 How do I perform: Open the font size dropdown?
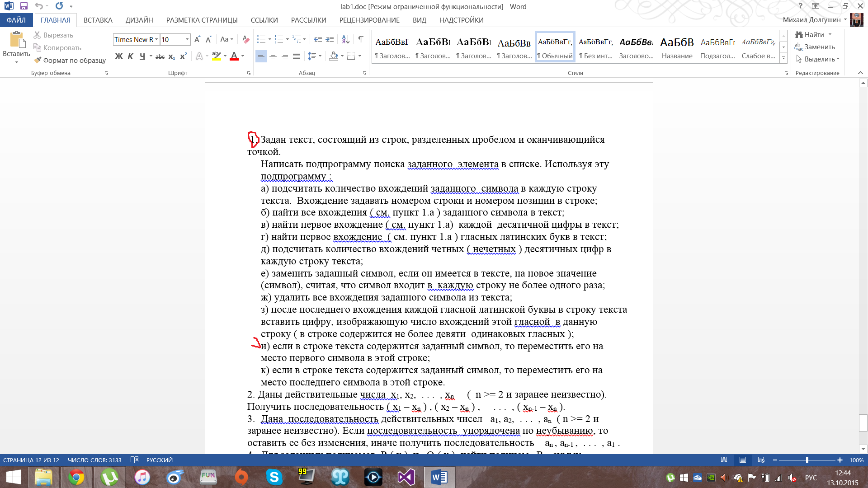tap(187, 39)
